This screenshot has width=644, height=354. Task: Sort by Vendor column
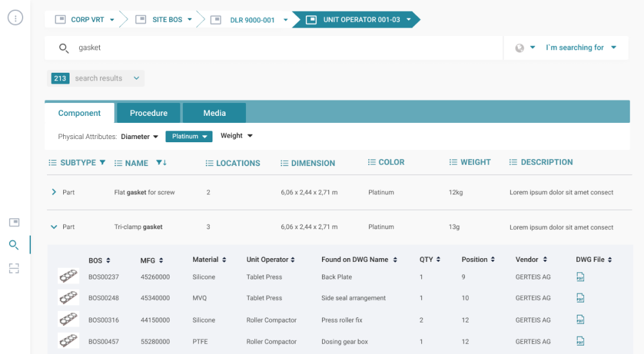tap(545, 259)
